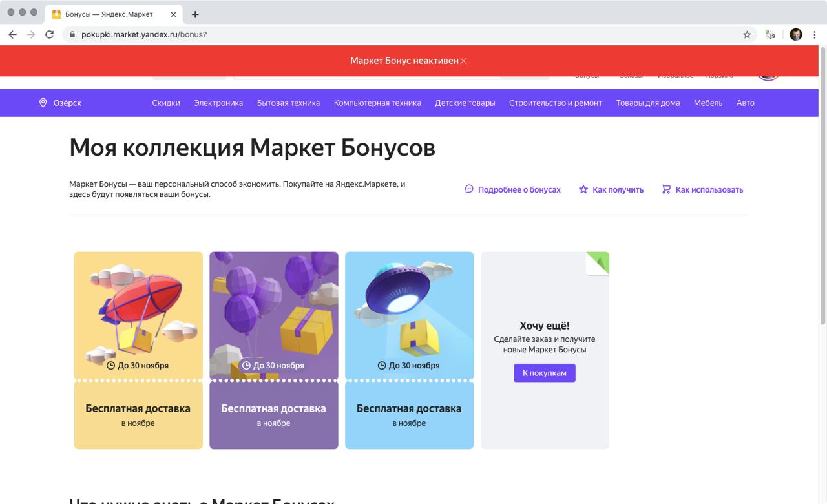Click the clock icon on the yellow card
The height and width of the screenshot is (504, 827).
coord(110,366)
